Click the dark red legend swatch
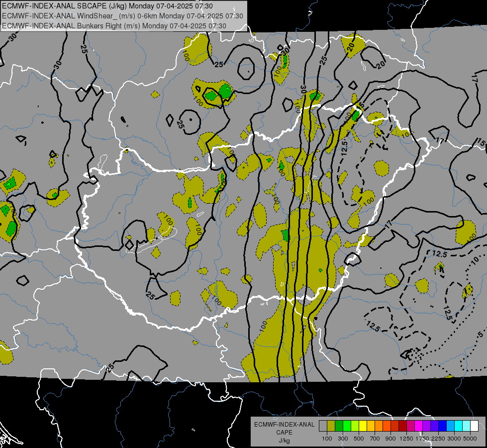This screenshot has height=448, width=487. 403,426
